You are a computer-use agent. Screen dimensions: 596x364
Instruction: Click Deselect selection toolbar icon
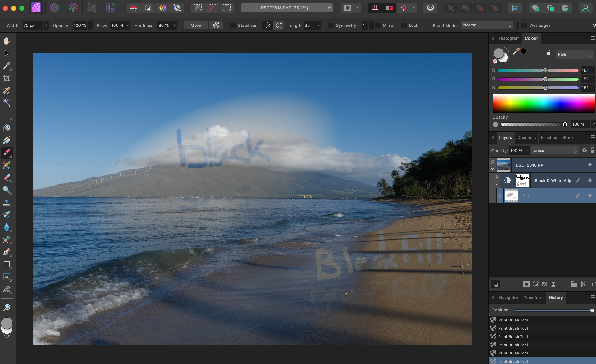click(x=212, y=8)
